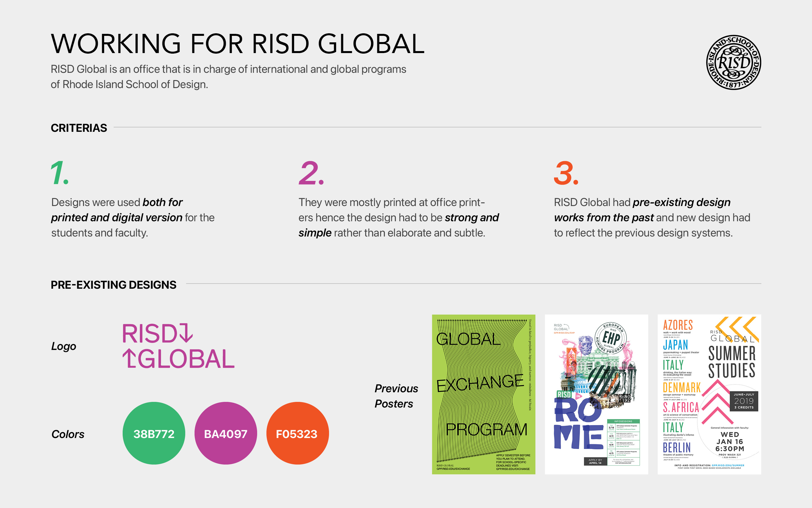812x508 pixels.
Task: Select the magenta BA4097 color circle
Action: [x=226, y=433]
